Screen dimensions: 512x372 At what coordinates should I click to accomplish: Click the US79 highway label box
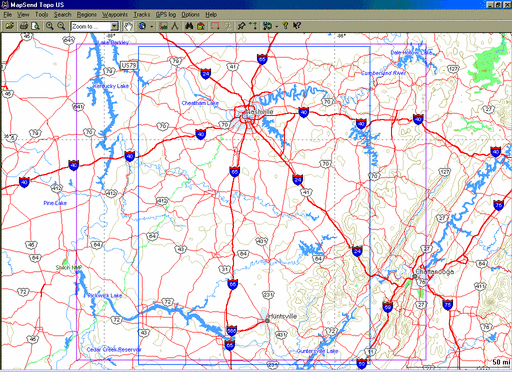click(129, 65)
